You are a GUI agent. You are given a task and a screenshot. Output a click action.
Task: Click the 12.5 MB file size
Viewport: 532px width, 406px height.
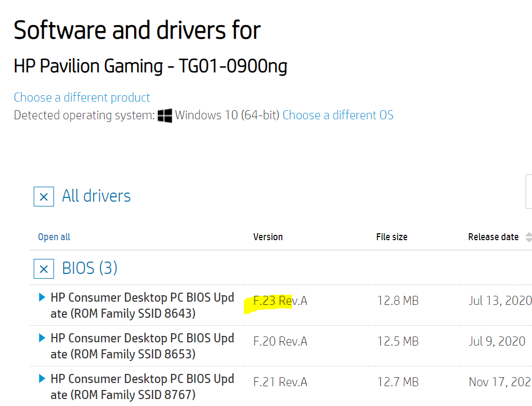coord(398,341)
